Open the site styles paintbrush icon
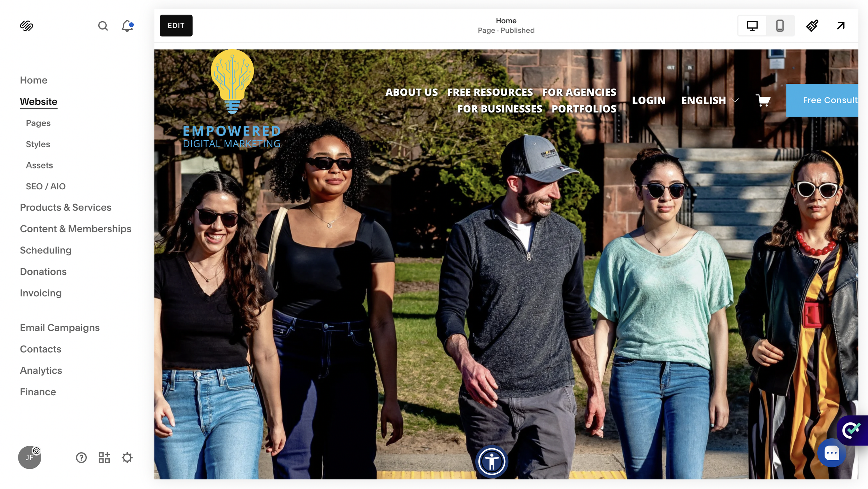868x489 pixels. 812,26
